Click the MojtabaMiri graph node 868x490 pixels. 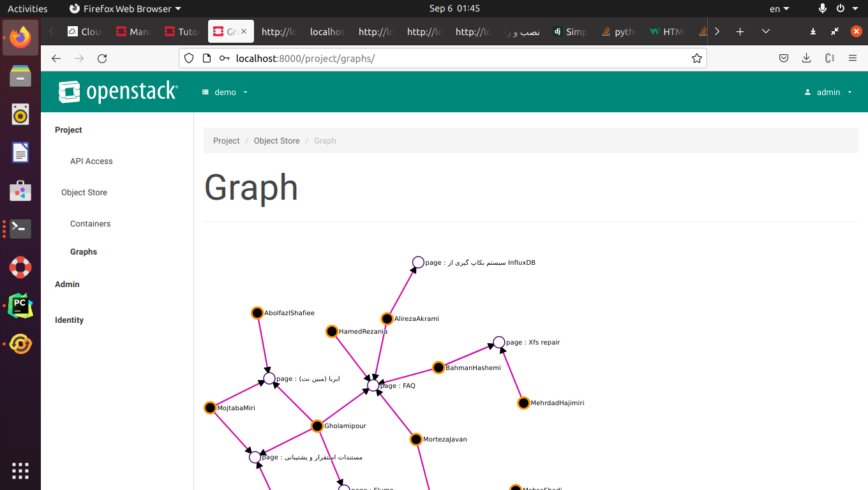(x=210, y=408)
